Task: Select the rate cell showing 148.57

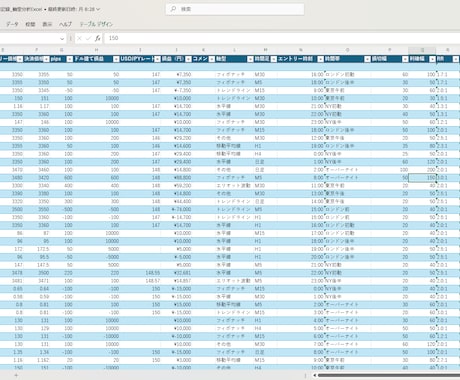Action: coord(140,281)
